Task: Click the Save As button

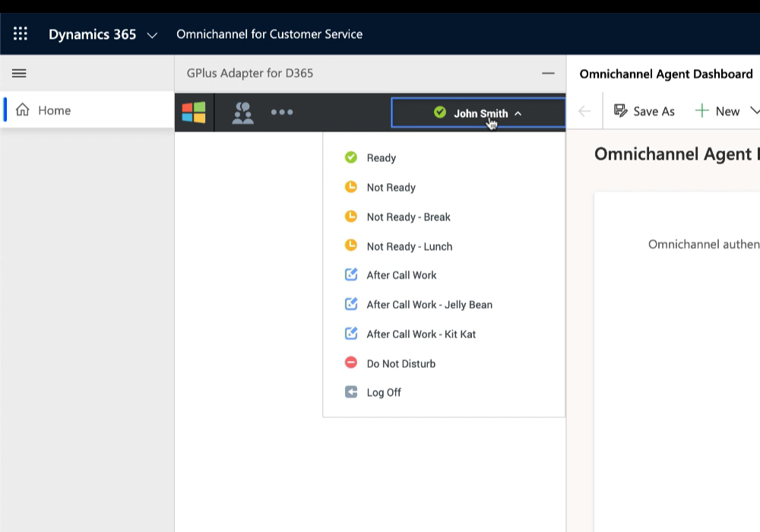Action: click(644, 111)
